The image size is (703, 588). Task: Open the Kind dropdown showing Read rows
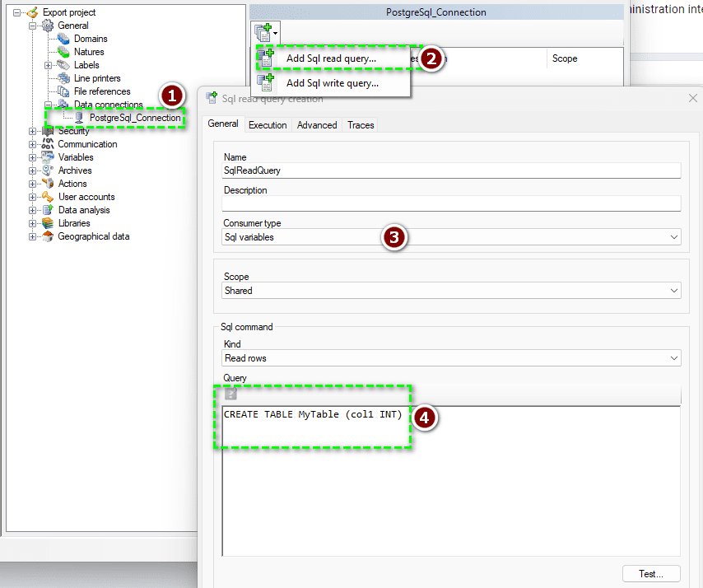pos(674,357)
